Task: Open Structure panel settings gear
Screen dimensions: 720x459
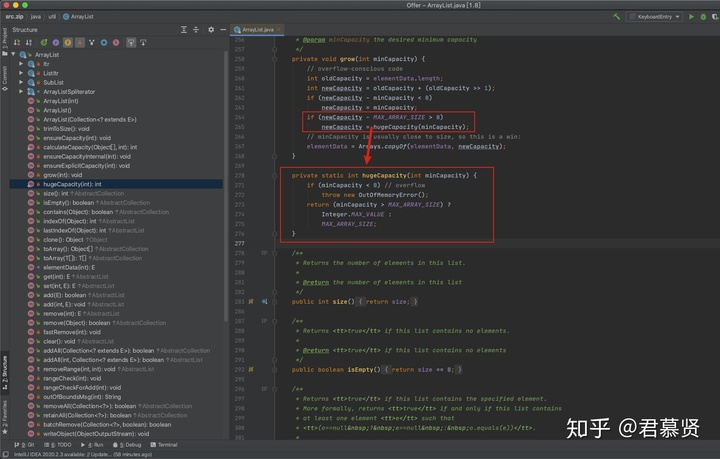Action: tap(211, 29)
